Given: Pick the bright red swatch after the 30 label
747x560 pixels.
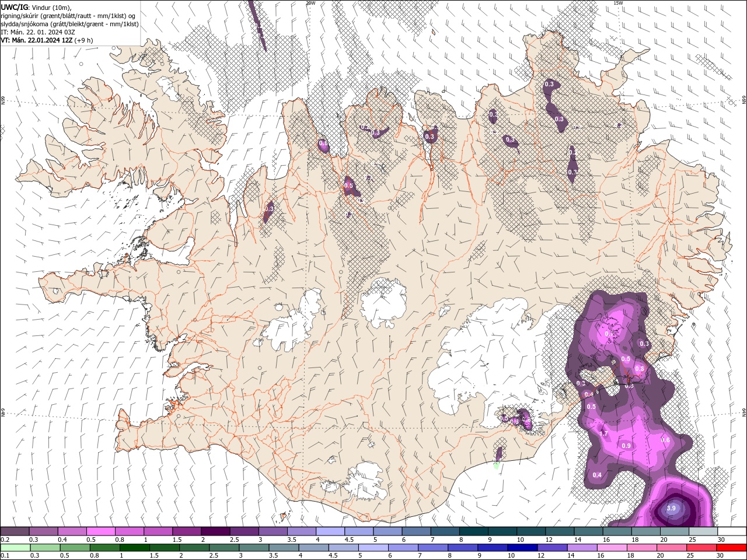Looking at the screenshot, I should coord(732,547).
